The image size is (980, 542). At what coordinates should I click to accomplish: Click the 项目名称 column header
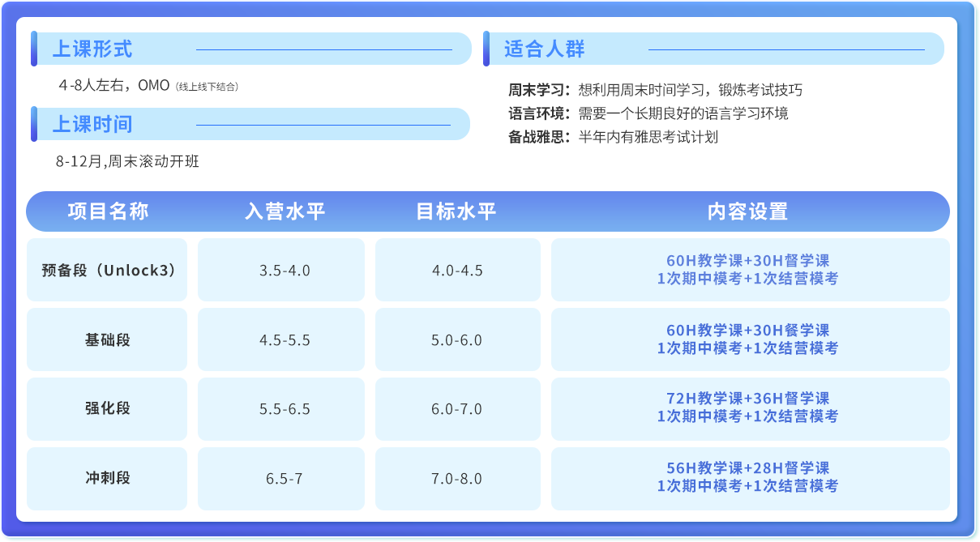[108, 212]
